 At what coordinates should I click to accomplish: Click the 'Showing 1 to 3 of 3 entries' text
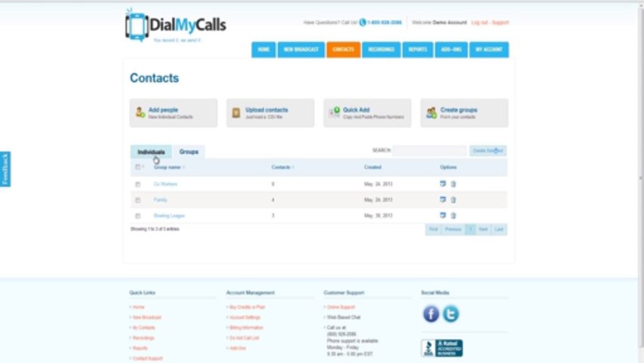click(155, 229)
